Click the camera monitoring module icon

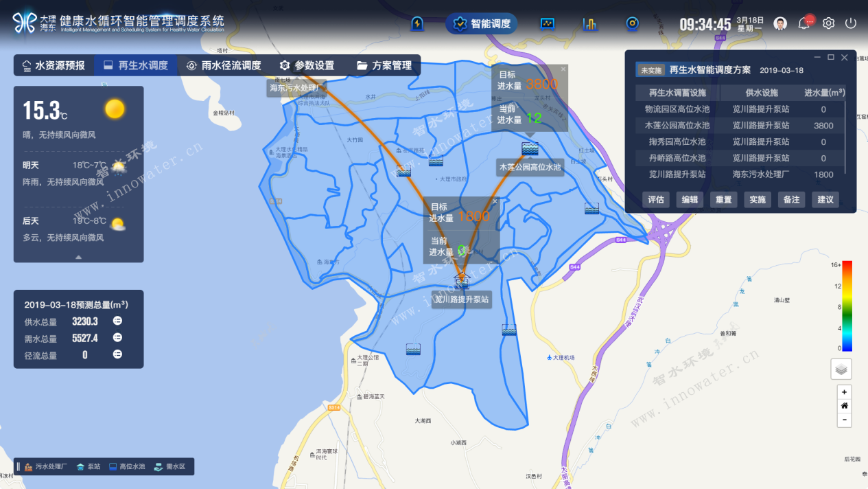tap(632, 24)
